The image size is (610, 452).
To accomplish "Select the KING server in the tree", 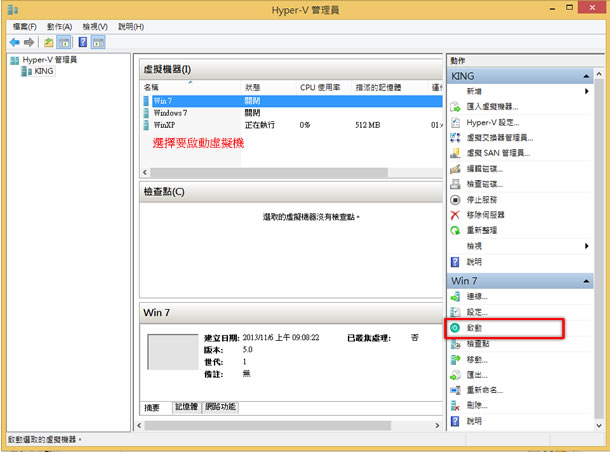I will pos(44,71).
